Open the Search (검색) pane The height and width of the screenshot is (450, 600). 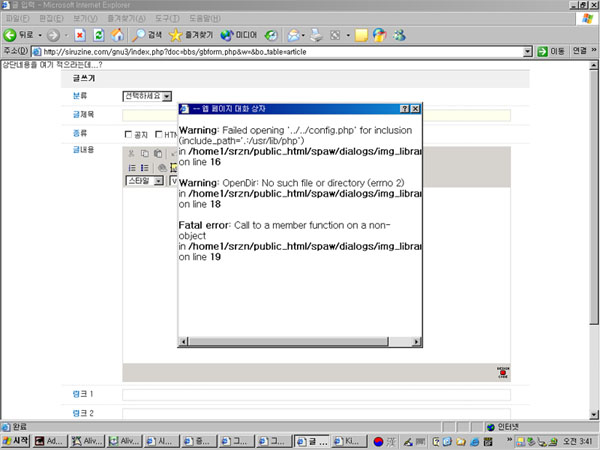tap(148, 35)
